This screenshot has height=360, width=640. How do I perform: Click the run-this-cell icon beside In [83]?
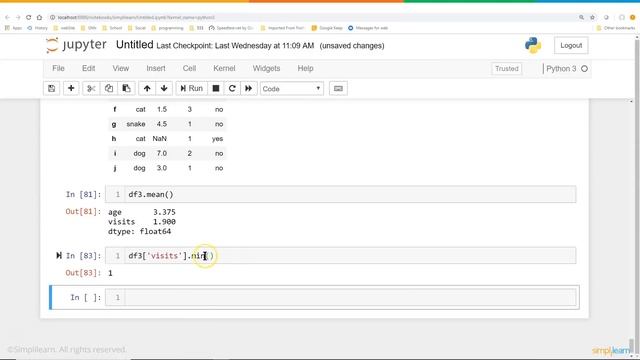pyautogui.click(x=59, y=256)
